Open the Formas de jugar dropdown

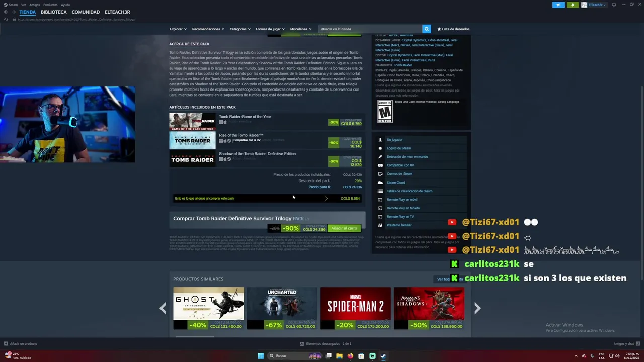pyautogui.click(x=270, y=29)
